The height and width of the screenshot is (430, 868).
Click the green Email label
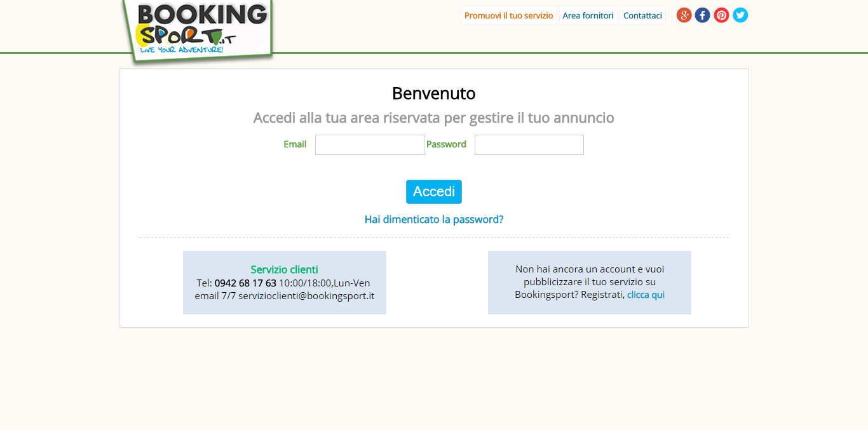pos(295,144)
